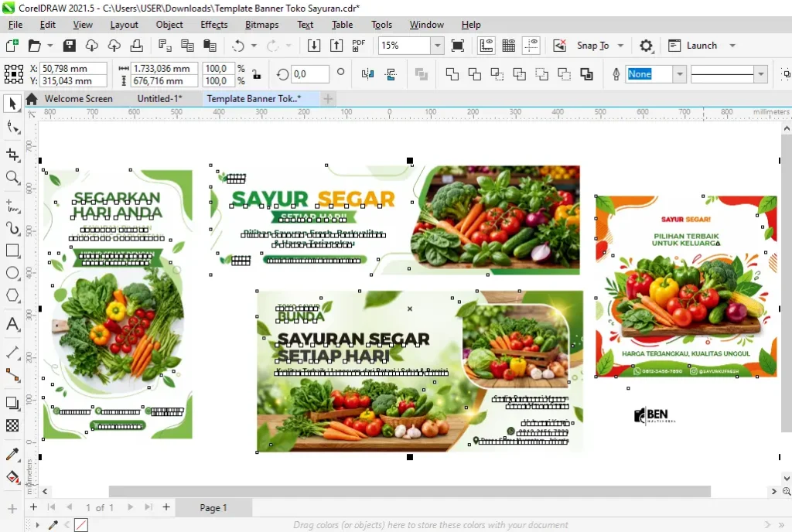Toggle the lock ratio padlock

(257, 74)
